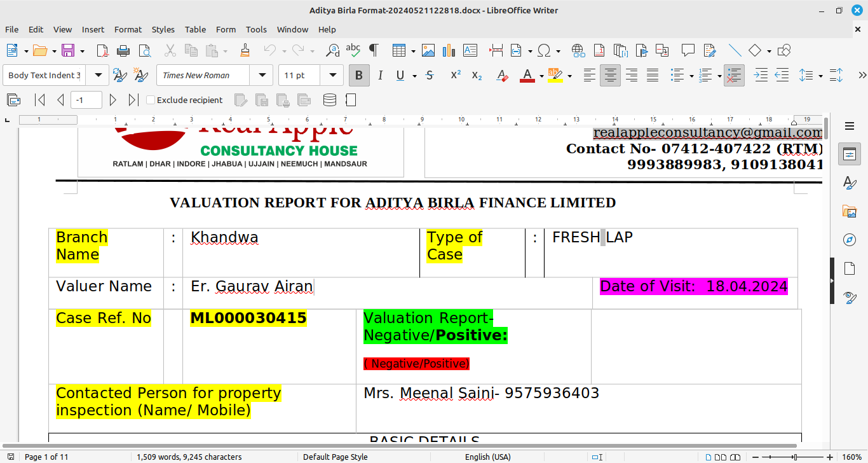
Task: Toggle Italic formatting
Action: pyautogui.click(x=380, y=76)
